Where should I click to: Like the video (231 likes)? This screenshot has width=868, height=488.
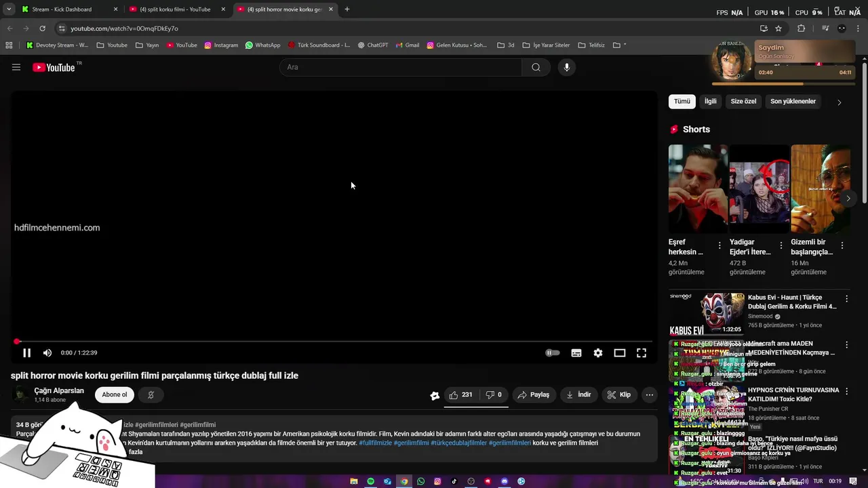(460, 394)
